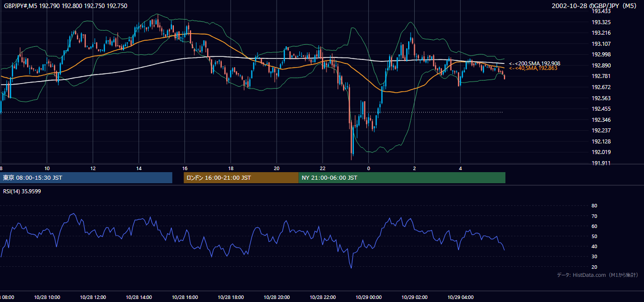Click hour tick 14 under the price chart

pos(139,168)
